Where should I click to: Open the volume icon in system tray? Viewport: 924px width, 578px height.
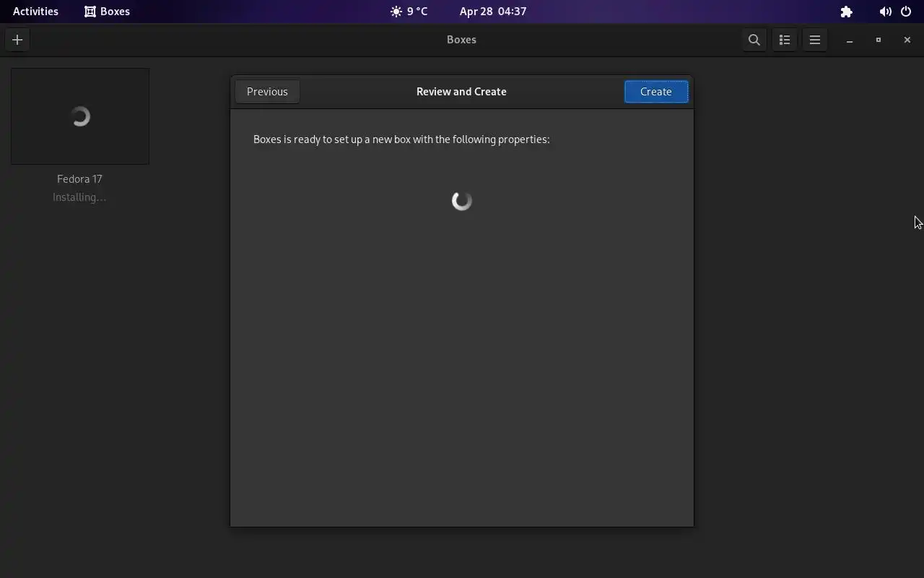(x=885, y=12)
